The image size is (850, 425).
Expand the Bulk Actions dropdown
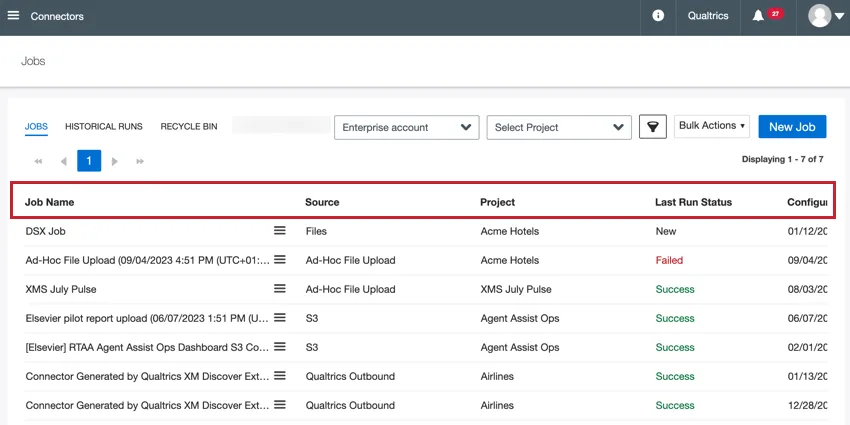coord(712,126)
